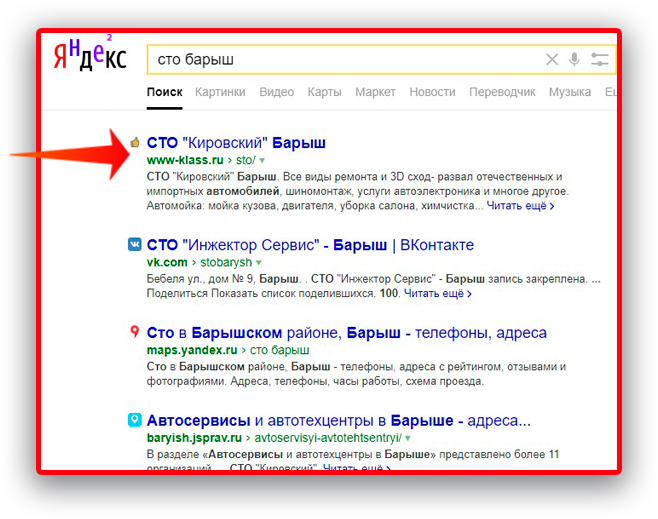
Task: Open the Музыка tab
Action: (x=570, y=92)
